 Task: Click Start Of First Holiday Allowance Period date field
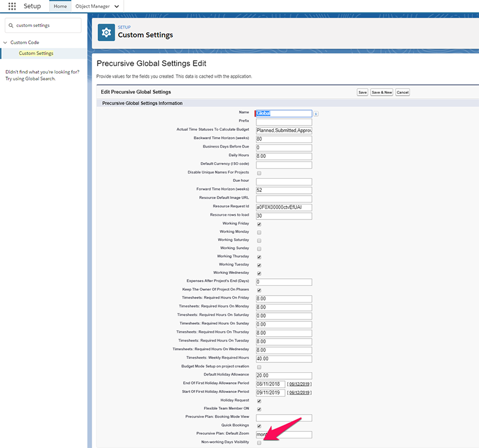271,392
